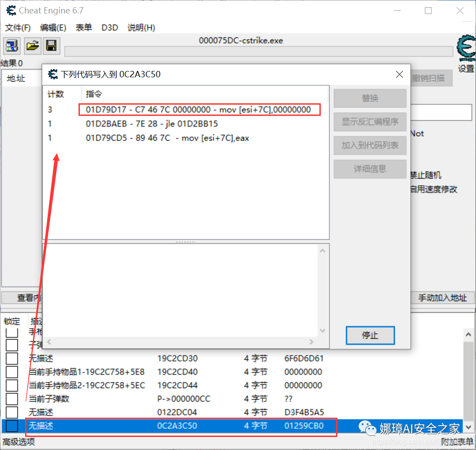The image size is (476, 450).
Task: Click pointer address P->000000CC
Action: (x=184, y=399)
